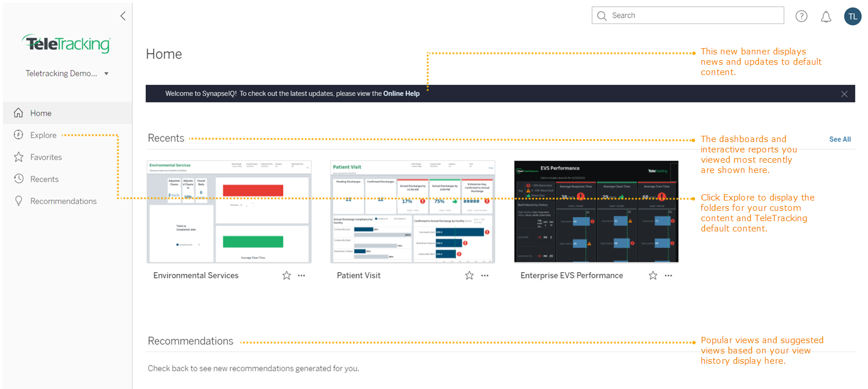The width and height of the screenshot is (868, 389).
Task: Open the EVS Performance dashboard thumbnail
Action: [596, 211]
